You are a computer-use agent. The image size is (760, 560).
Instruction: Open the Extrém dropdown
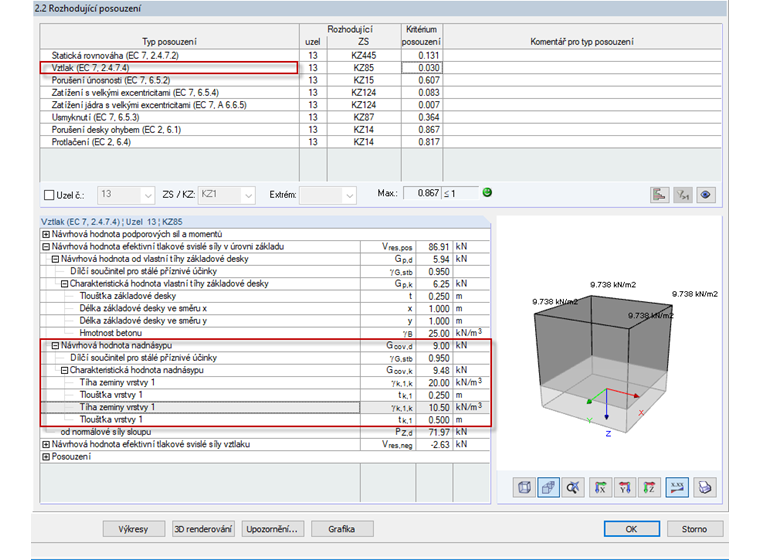pyautogui.click(x=328, y=195)
